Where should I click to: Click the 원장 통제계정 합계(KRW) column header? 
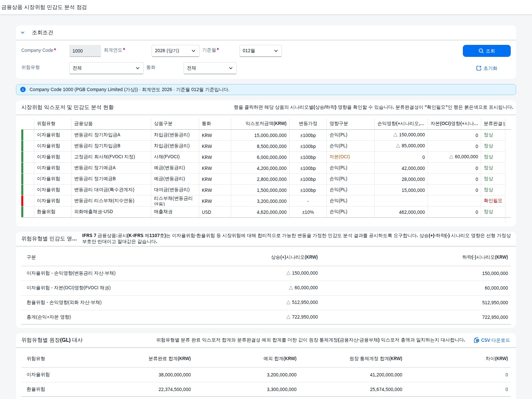pyautogui.click(x=376, y=358)
